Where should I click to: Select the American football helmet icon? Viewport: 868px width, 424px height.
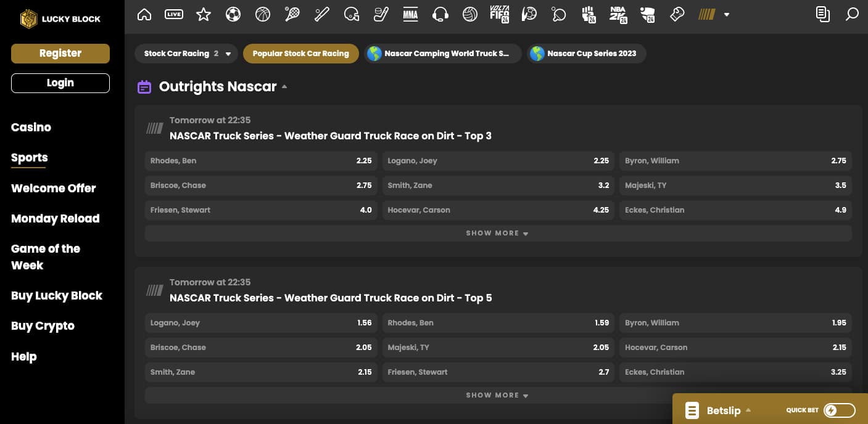tap(352, 14)
